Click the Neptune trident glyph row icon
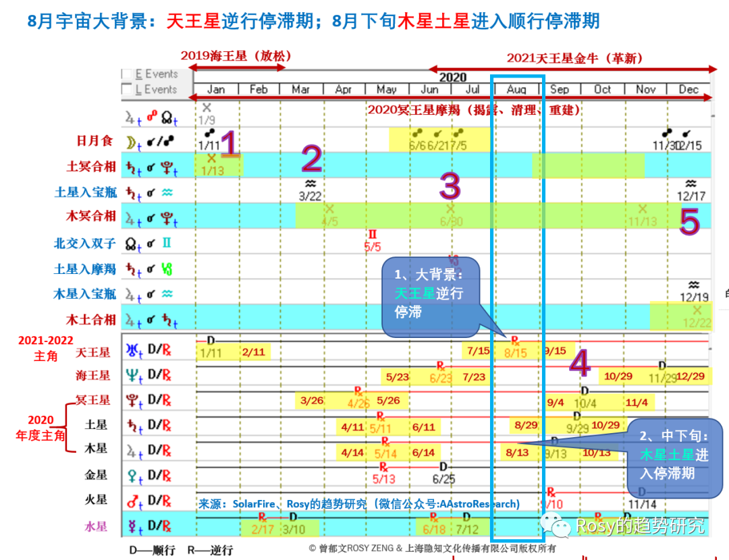The width and height of the screenshot is (729, 560). click(x=134, y=375)
